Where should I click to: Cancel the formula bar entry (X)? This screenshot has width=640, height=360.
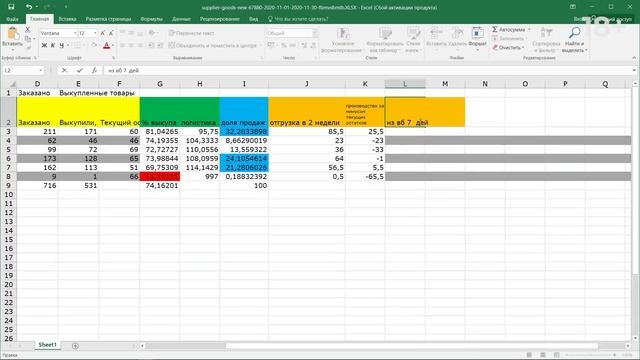point(64,71)
